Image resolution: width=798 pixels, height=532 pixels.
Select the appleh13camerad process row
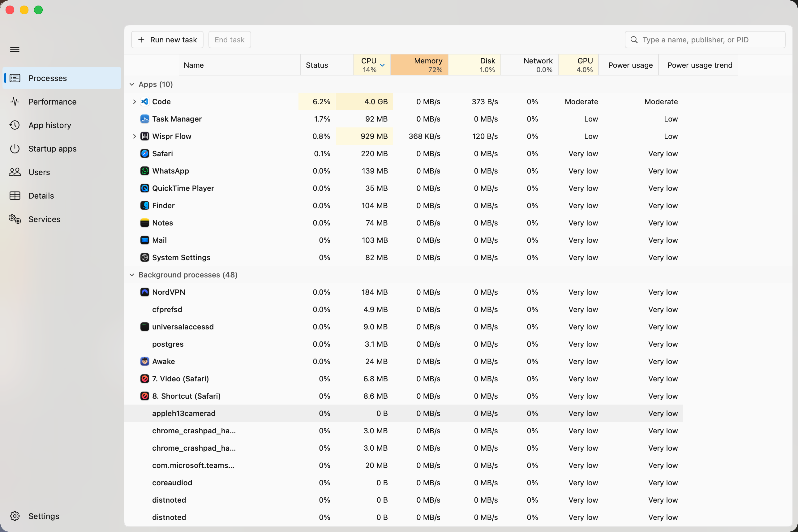(x=404, y=413)
